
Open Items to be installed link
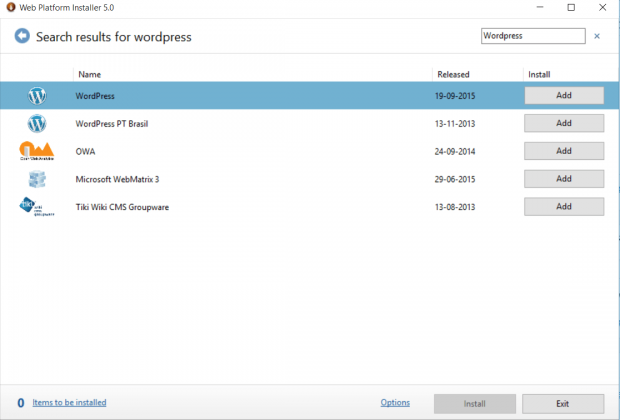(69, 403)
